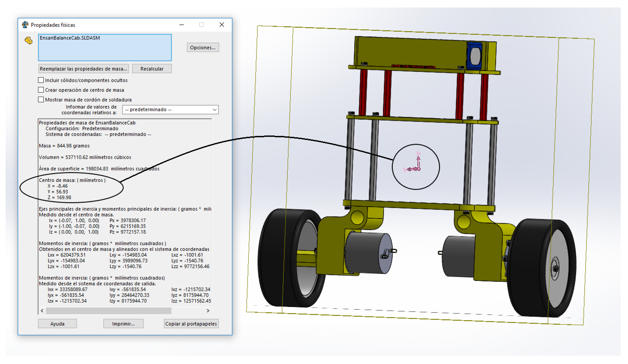Click the horizontal scrollbar left arrow
The height and width of the screenshot is (364, 628).
pos(42,311)
